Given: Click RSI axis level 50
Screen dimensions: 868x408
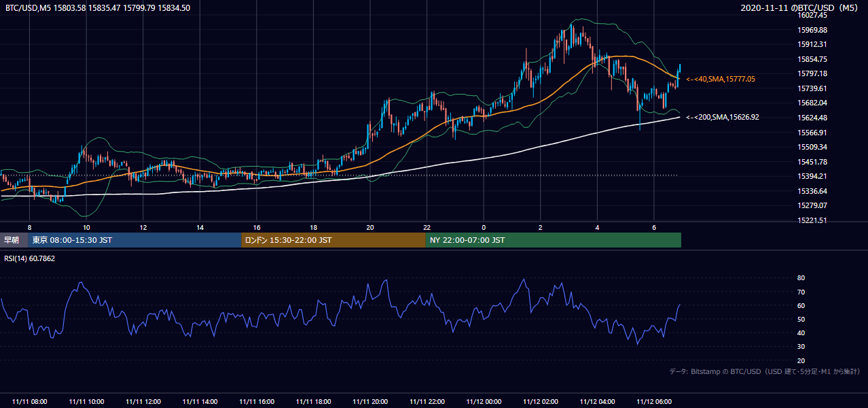Looking at the screenshot, I should pos(801,319).
